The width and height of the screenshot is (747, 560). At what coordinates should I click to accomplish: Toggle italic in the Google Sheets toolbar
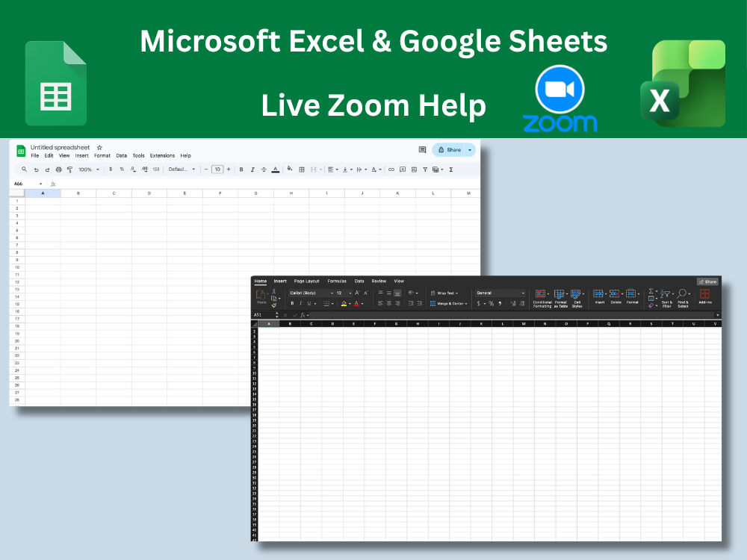(252, 169)
